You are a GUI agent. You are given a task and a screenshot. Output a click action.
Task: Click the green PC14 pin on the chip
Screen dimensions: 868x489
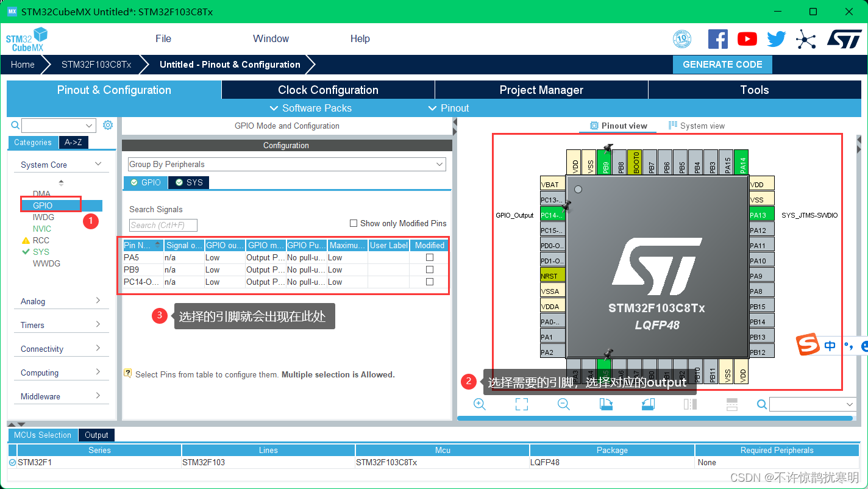coord(552,215)
